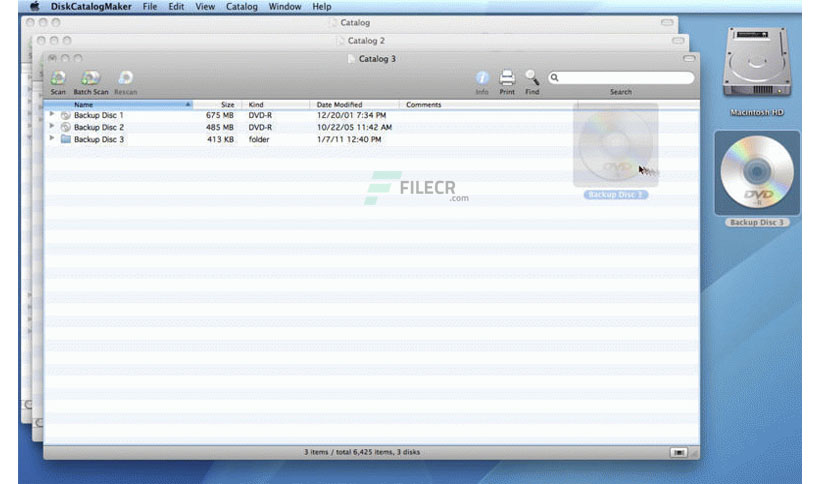Open the Catalog menu
The width and height of the screenshot is (836, 484).
pos(242,6)
